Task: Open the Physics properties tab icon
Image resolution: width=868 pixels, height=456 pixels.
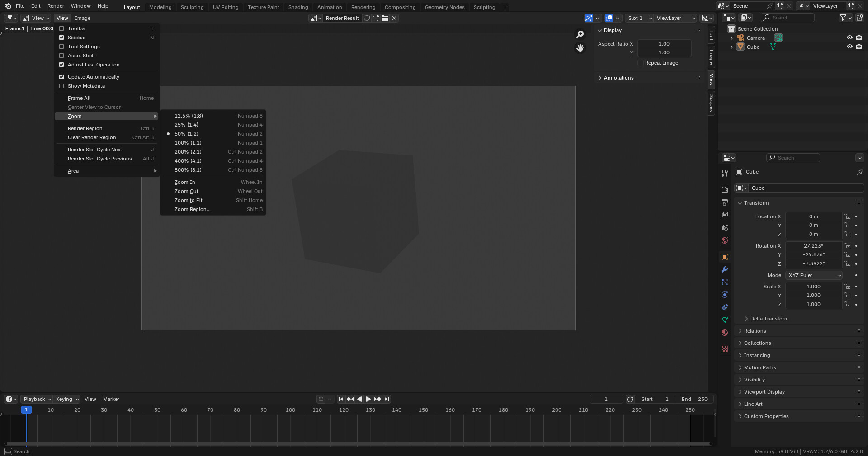Action: [x=725, y=295]
